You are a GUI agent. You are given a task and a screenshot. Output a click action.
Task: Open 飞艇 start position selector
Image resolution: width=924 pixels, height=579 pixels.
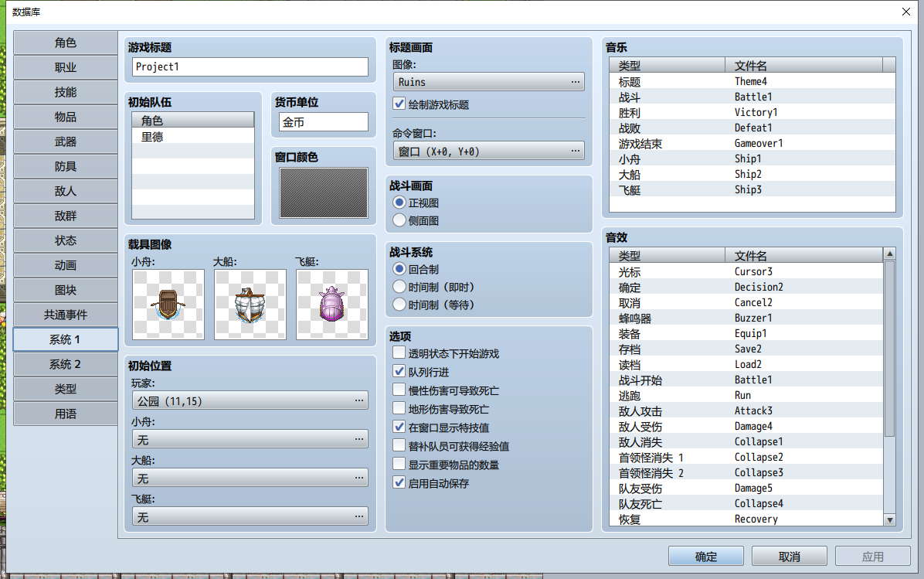[x=250, y=516]
